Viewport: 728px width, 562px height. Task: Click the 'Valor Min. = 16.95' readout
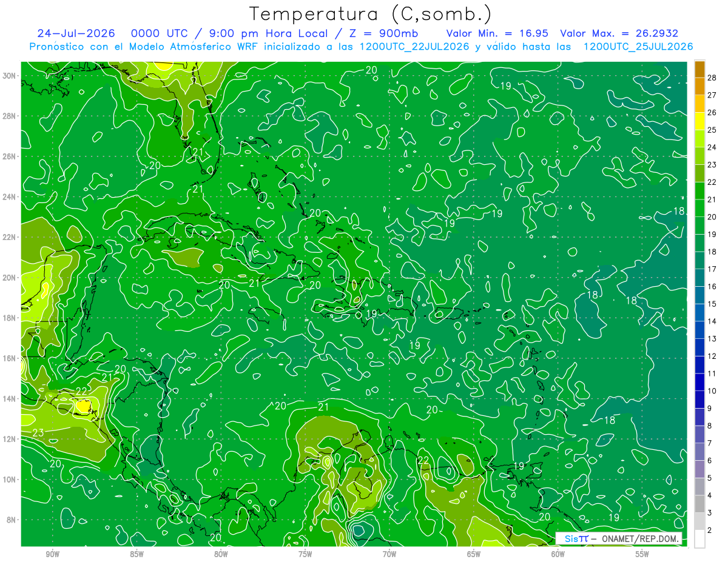[497, 33]
